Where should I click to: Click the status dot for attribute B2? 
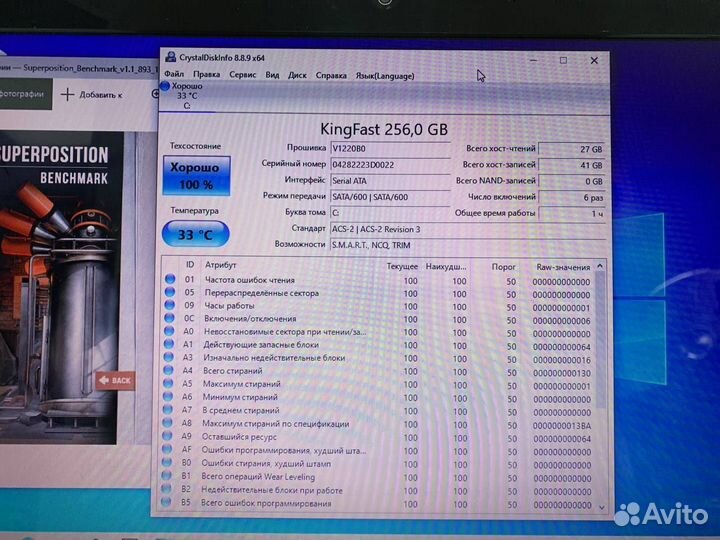pos(166,489)
